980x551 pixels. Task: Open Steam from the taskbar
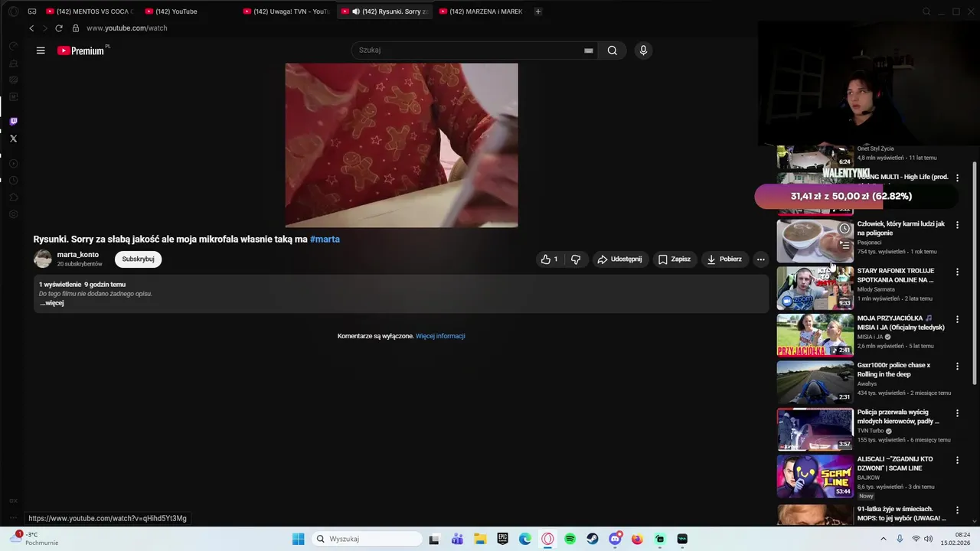click(x=593, y=539)
